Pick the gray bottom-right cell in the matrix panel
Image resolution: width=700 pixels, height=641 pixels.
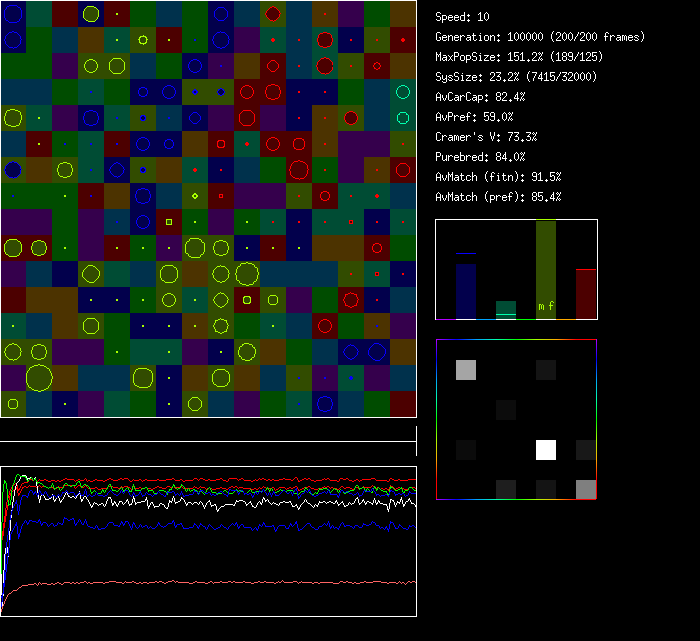coord(586,489)
